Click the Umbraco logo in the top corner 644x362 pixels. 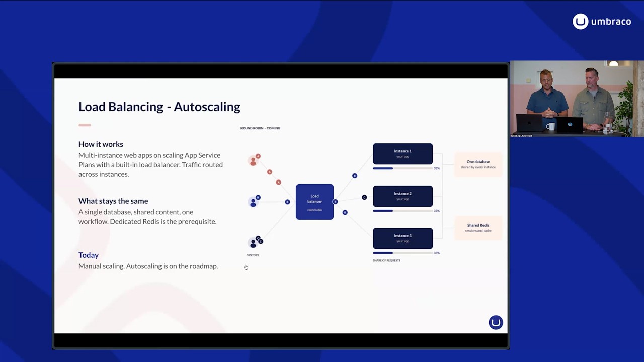(x=602, y=21)
